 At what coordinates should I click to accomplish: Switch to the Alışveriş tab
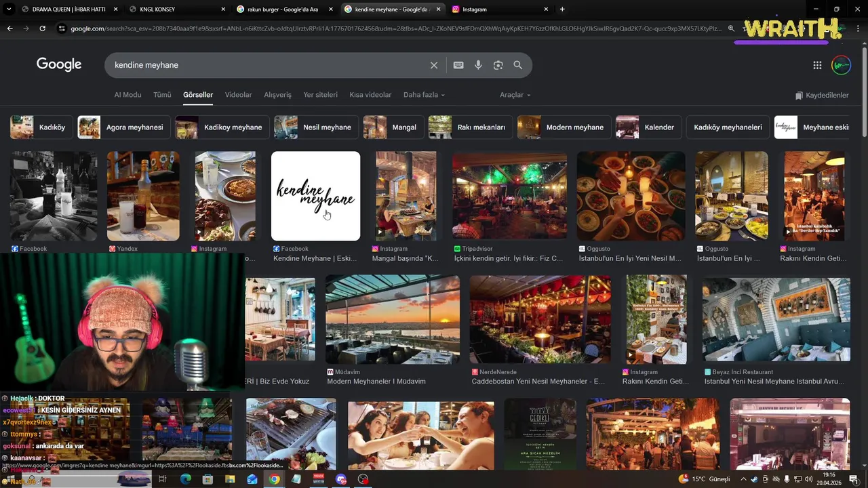coord(277,95)
